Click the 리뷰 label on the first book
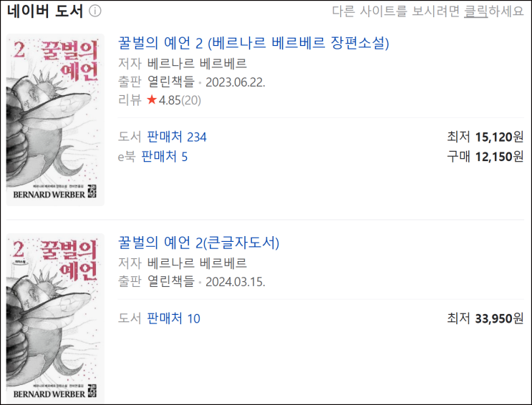Screen dimensions: 532x405 click(130, 100)
